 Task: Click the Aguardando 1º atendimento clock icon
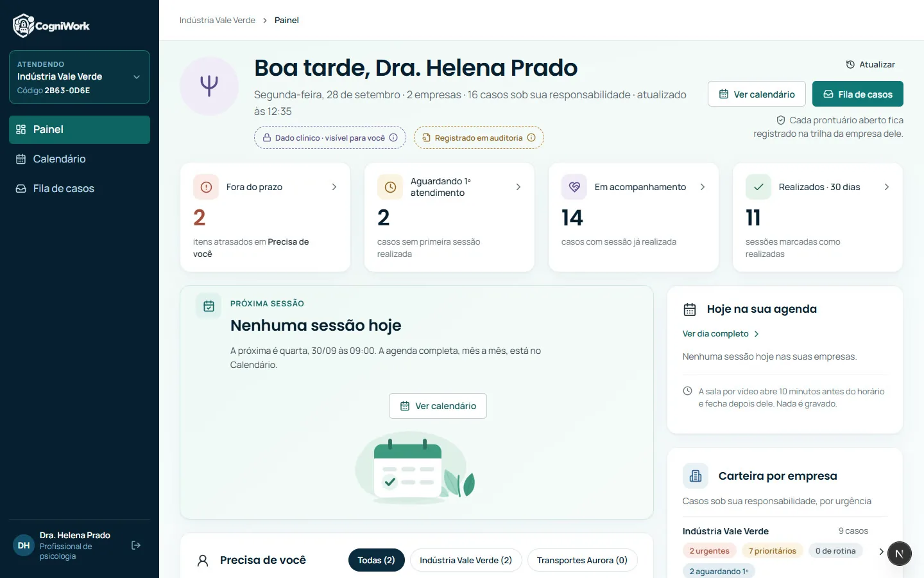coord(390,187)
